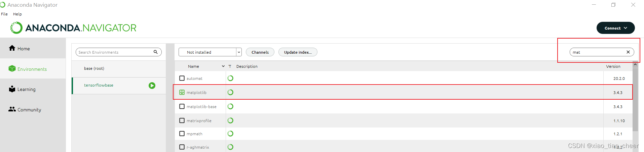Click the T column header
The width and height of the screenshot is (644, 152).
coord(230,66)
